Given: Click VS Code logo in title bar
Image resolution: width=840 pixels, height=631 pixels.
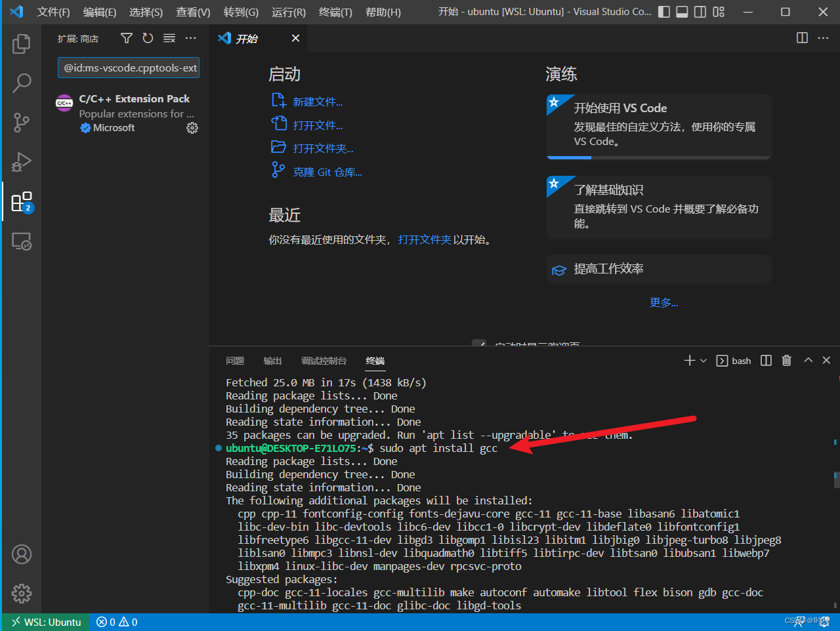Looking at the screenshot, I should (x=16, y=12).
